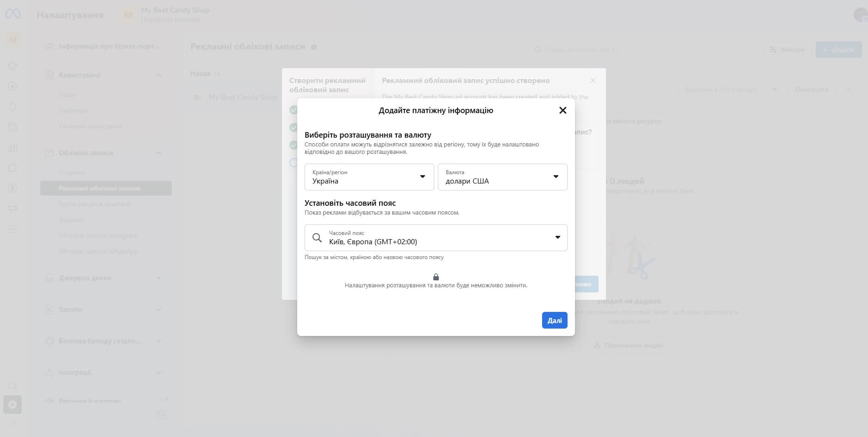Image resolution: width=868 pixels, height=437 pixels.
Task: Click the timezone search magnifier icon
Action: [317, 238]
